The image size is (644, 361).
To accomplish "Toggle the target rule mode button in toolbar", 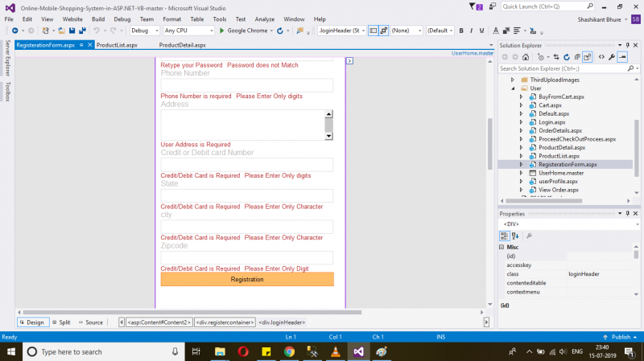I will click(x=373, y=31).
